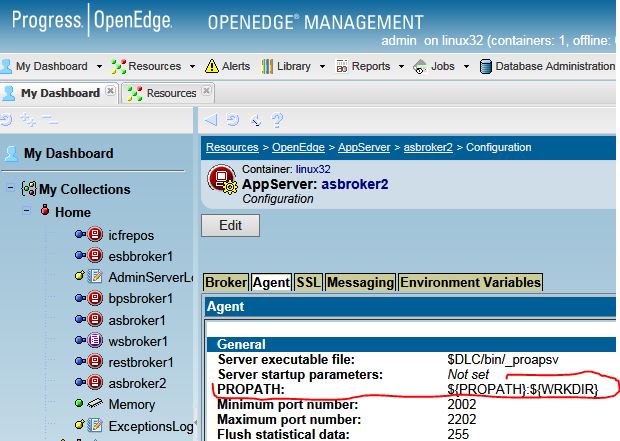Click the back arrow in content toolbar
This screenshot has height=441, width=620.
pyautogui.click(x=211, y=120)
